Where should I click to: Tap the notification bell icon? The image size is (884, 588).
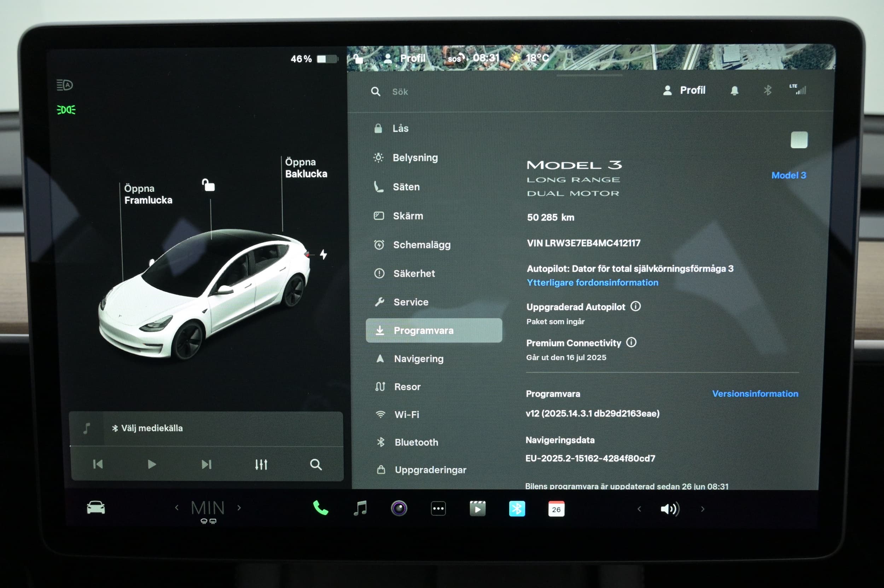pos(734,91)
